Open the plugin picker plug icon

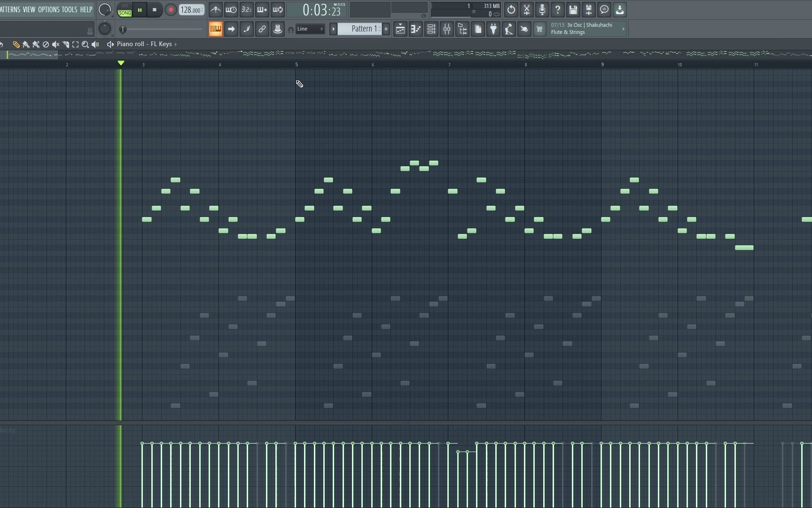pos(493,29)
